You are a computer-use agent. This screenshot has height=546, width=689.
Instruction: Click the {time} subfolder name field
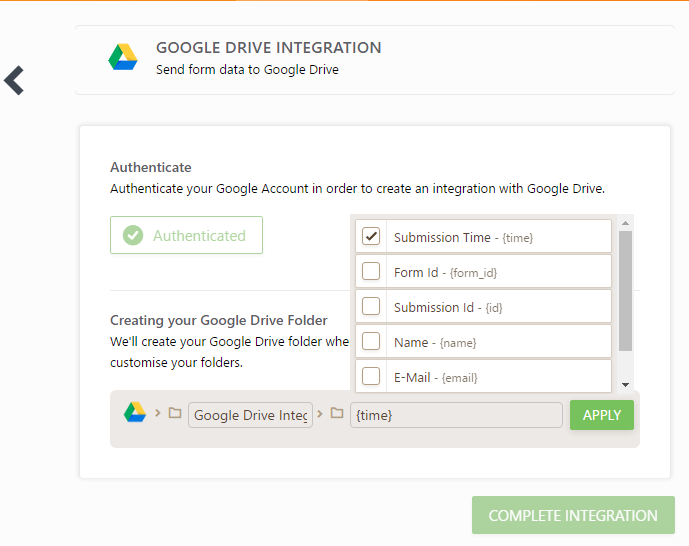pyautogui.click(x=456, y=415)
